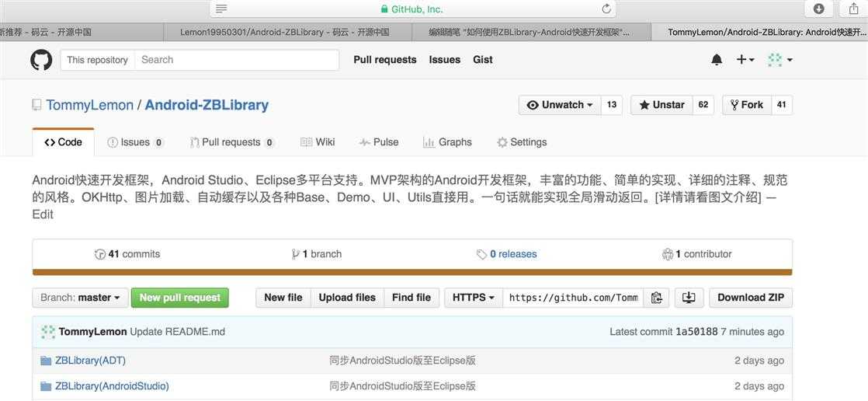Open latest commit 1a50188
The image size is (868, 401).
(696, 332)
